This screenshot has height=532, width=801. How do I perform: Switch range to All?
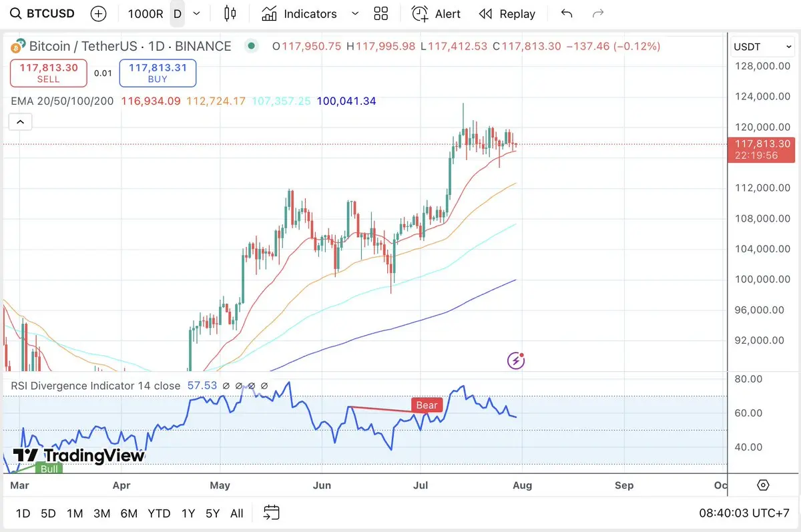(236, 513)
